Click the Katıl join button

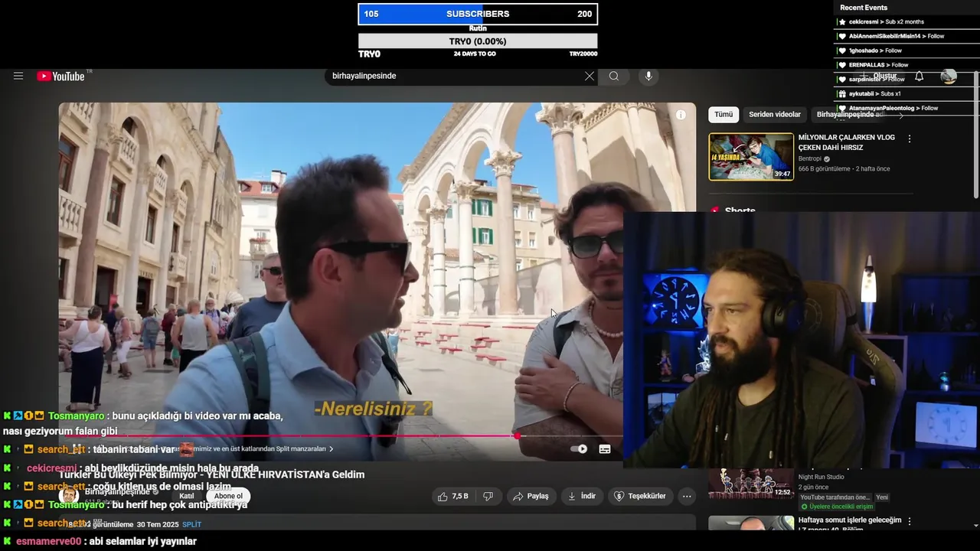[186, 496]
